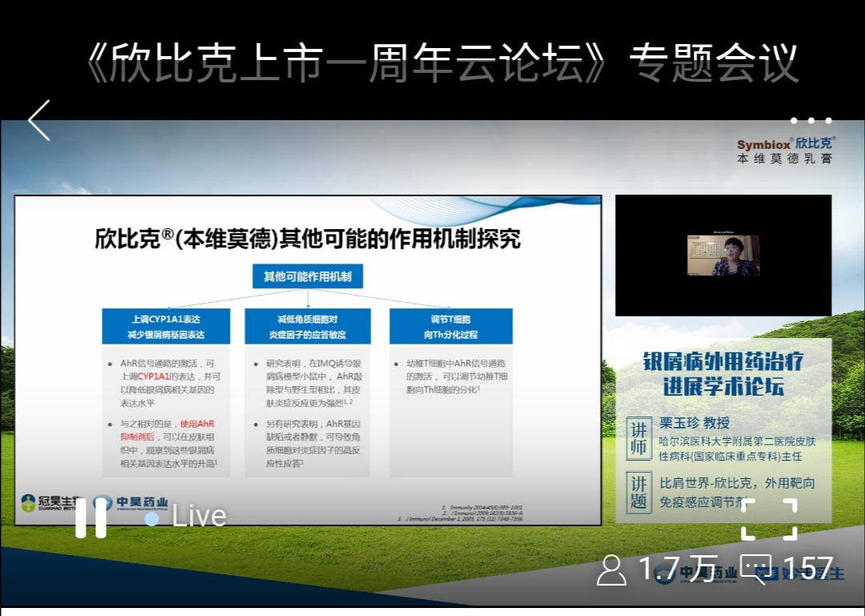Image resolution: width=865 pixels, height=616 pixels.
Task: Tap the Symbiox 欣比克 logo
Action: point(785,150)
